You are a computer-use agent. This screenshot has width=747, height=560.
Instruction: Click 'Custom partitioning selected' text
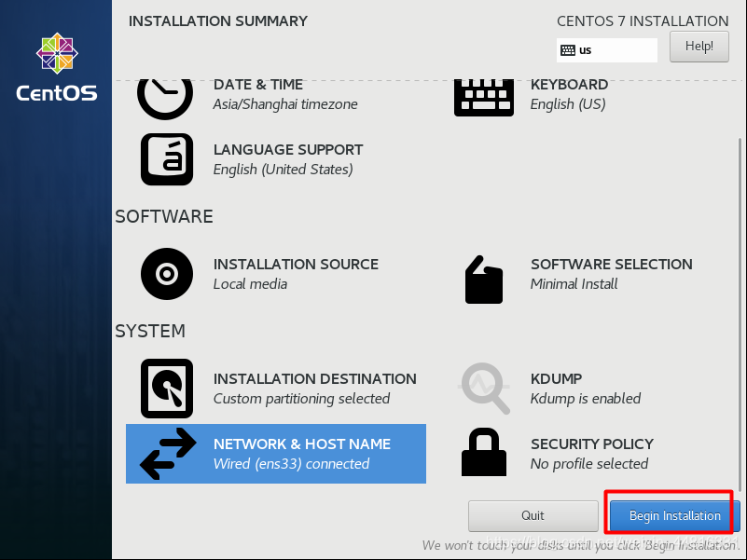pos(301,399)
